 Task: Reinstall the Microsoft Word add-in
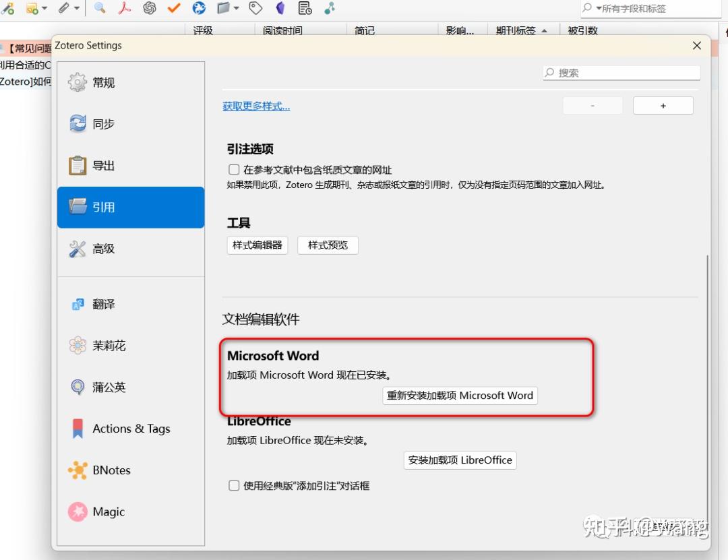point(460,396)
